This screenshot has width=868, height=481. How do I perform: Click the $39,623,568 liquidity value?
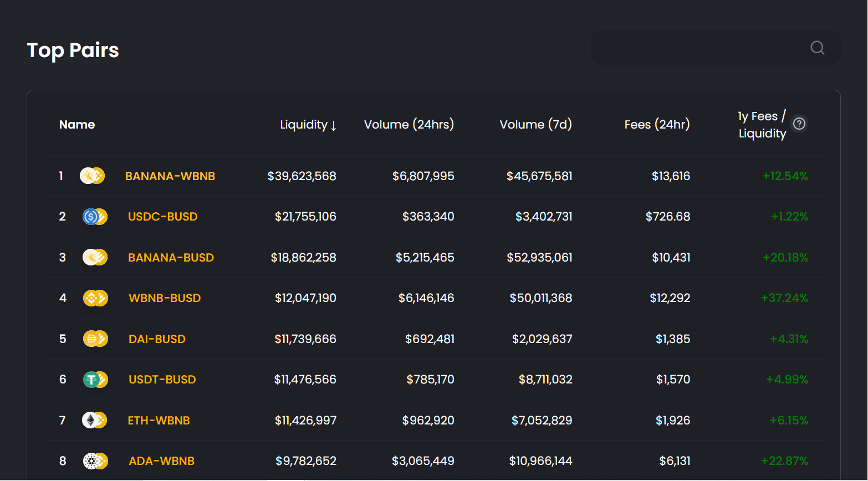pyautogui.click(x=302, y=176)
